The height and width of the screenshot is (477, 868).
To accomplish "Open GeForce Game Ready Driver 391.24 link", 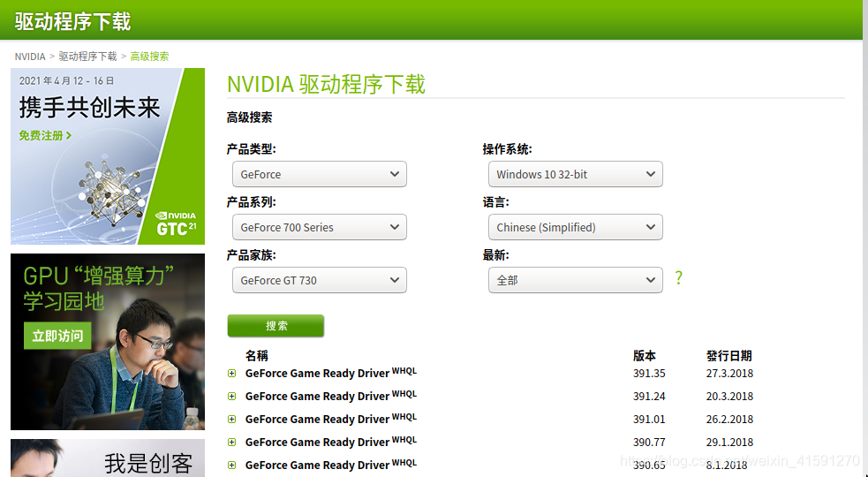I will (x=331, y=396).
